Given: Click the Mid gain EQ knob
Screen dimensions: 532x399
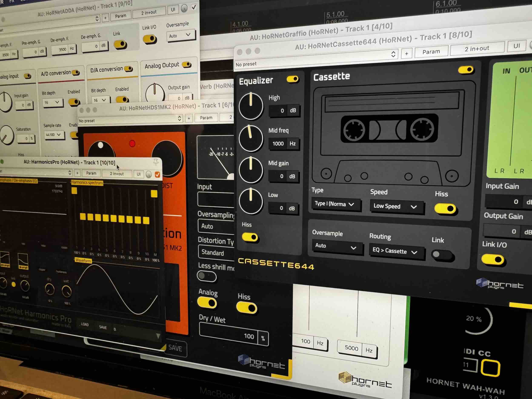Looking at the screenshot, I should 251,170.
